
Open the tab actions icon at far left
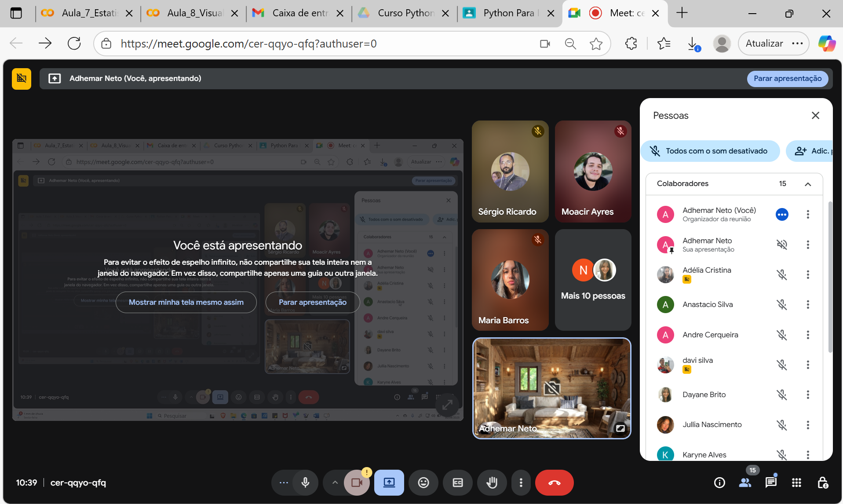[16, 13]
